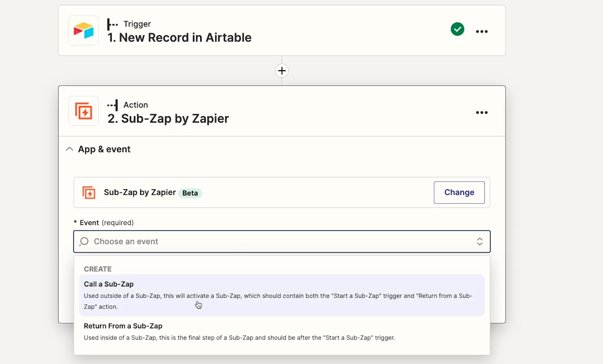Select the Call a Sub-Zap event option
The width and height of the screenshot is (603, 364).
(x=282, y=295)
